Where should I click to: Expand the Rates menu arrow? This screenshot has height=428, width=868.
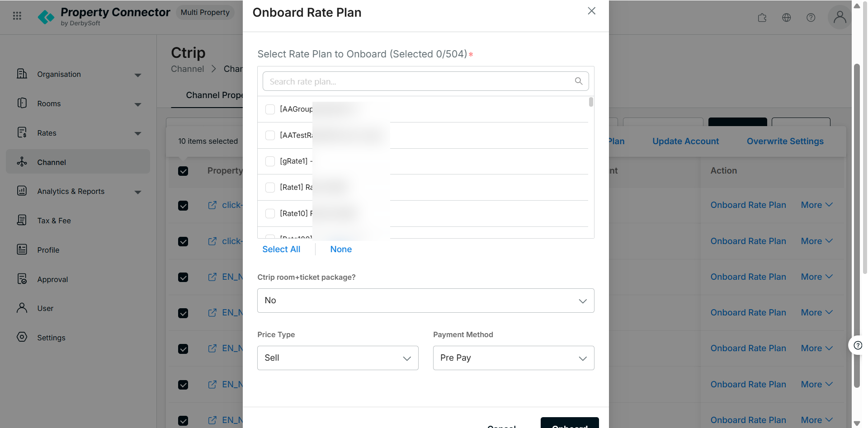point(138,134)
